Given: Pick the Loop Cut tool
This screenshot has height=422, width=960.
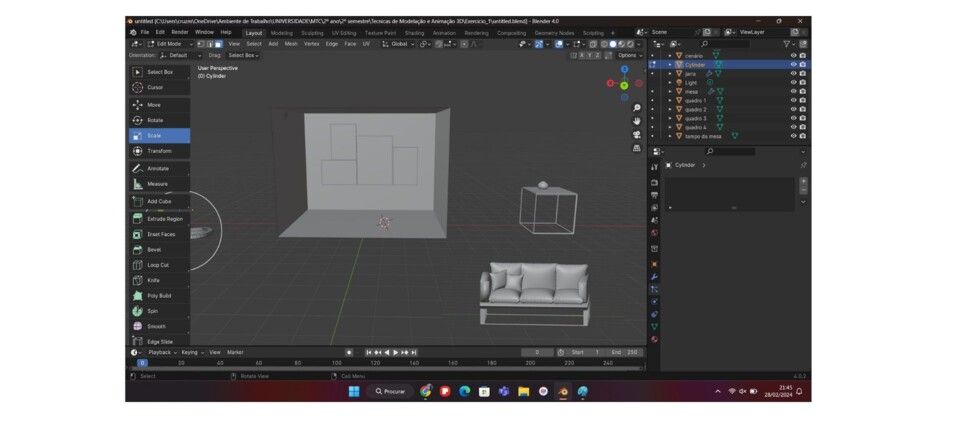Looking at the screenshot, I should 157,265.
